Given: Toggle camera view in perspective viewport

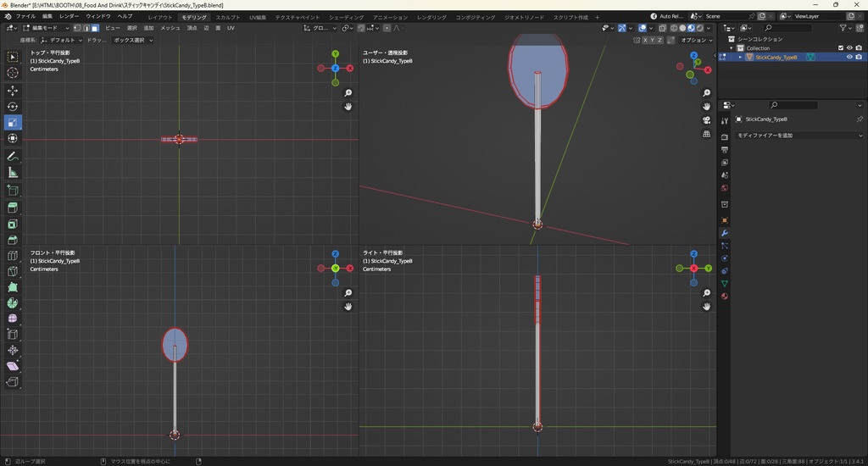Looking at the screenshot, I should pyautogui.click(x=707, y=120).
